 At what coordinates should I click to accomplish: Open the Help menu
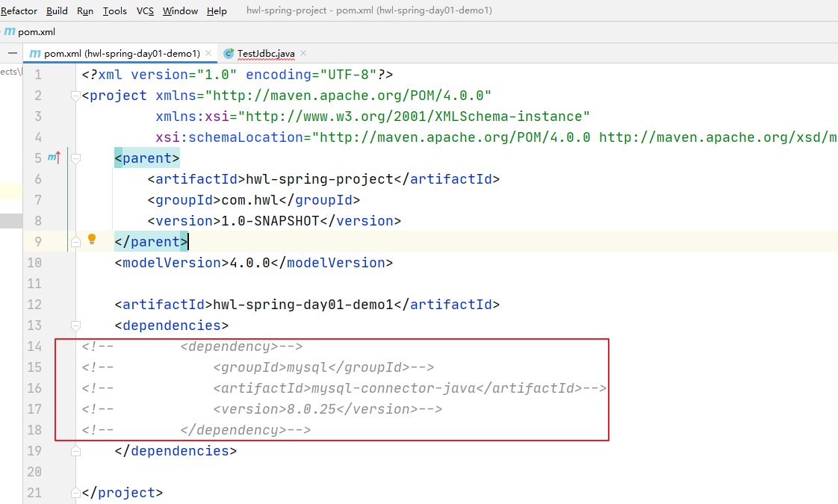217,10
